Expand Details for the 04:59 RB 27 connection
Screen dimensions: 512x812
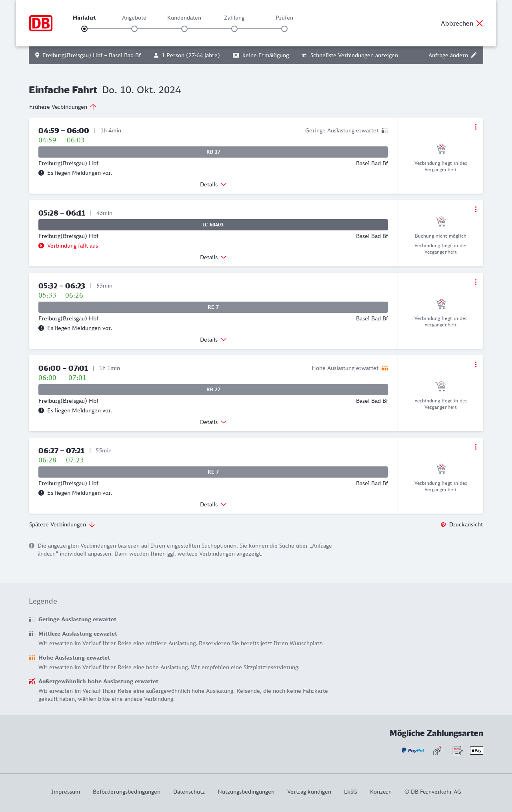213,184
